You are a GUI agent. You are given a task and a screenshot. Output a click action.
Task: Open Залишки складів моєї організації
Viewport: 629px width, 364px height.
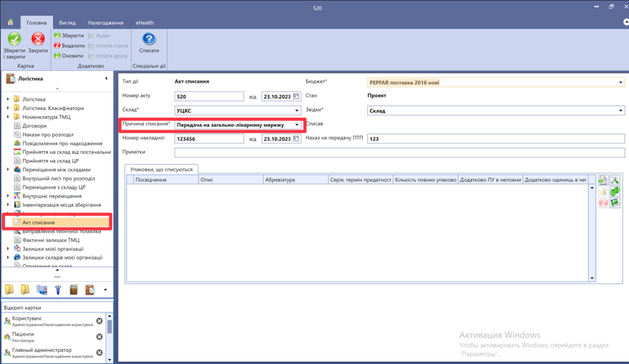click(62, 258)
